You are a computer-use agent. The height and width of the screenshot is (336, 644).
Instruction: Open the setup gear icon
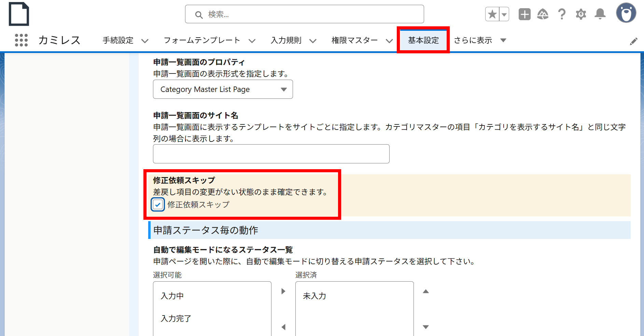[581, 14]
